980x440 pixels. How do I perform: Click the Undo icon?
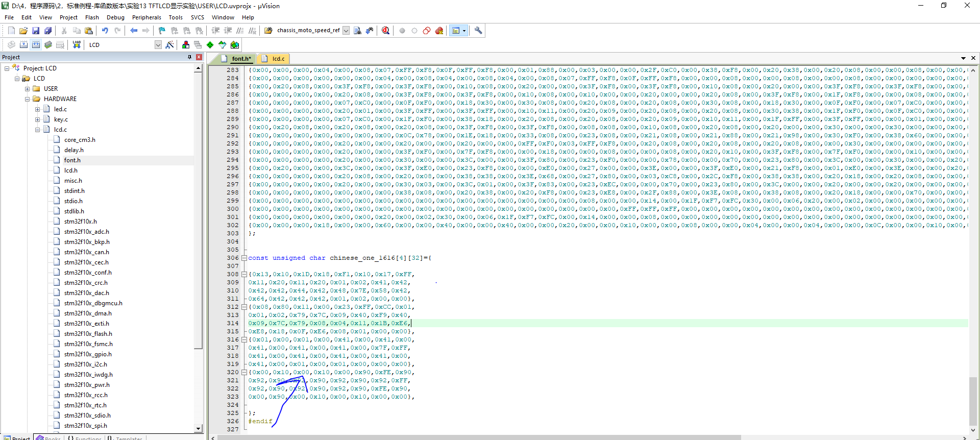[x=105, y=31]
